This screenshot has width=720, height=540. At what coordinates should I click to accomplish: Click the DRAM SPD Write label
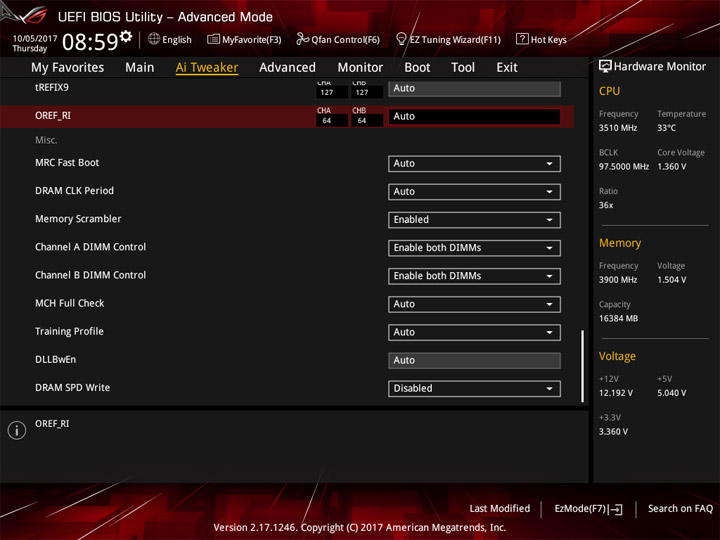[x=73, y=388]
